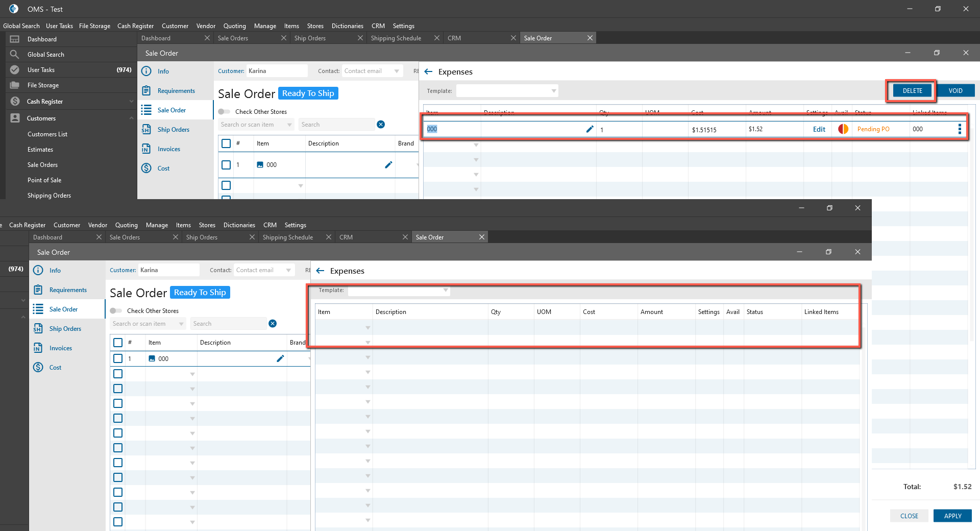Open Requirements section in upper Sale Order
This screenshot has height=531, width=980.
176,91
